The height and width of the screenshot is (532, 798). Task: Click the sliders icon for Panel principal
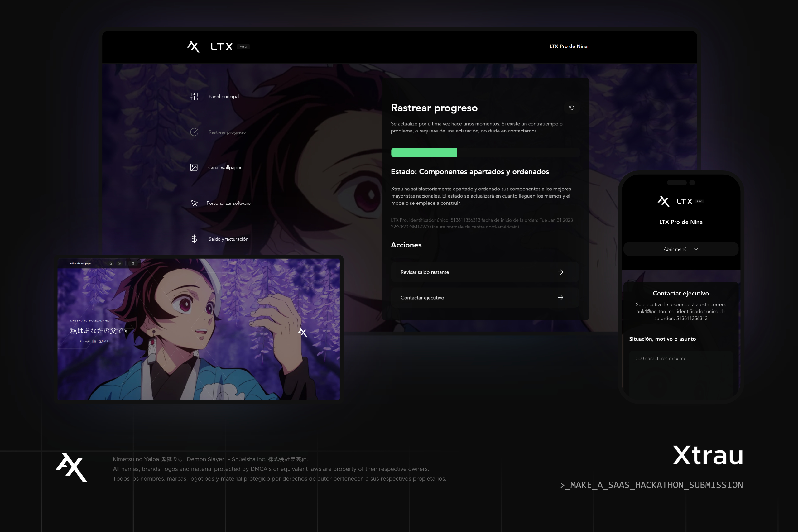[x=194, y=96]
